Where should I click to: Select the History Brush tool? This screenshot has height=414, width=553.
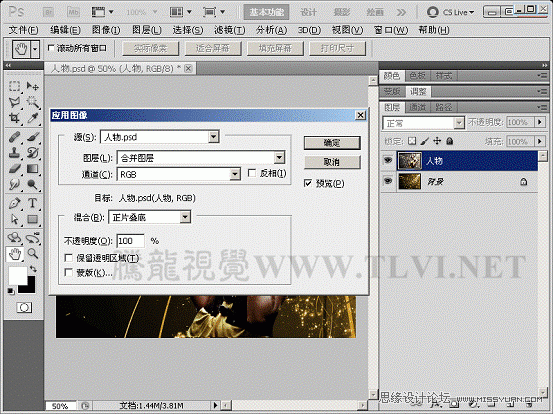coord(32,152)
